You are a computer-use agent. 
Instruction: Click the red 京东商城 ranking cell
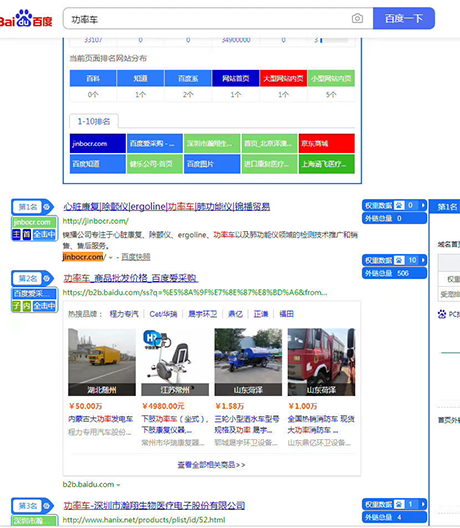pos(326,143)
